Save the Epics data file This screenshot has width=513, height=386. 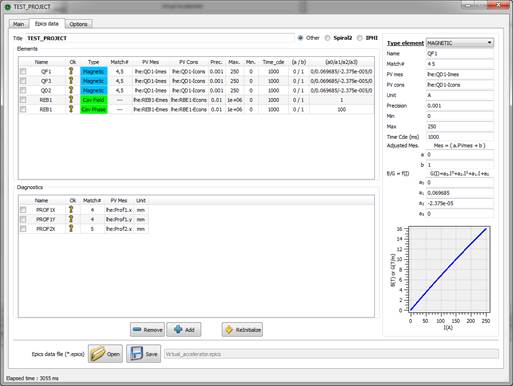143,354
